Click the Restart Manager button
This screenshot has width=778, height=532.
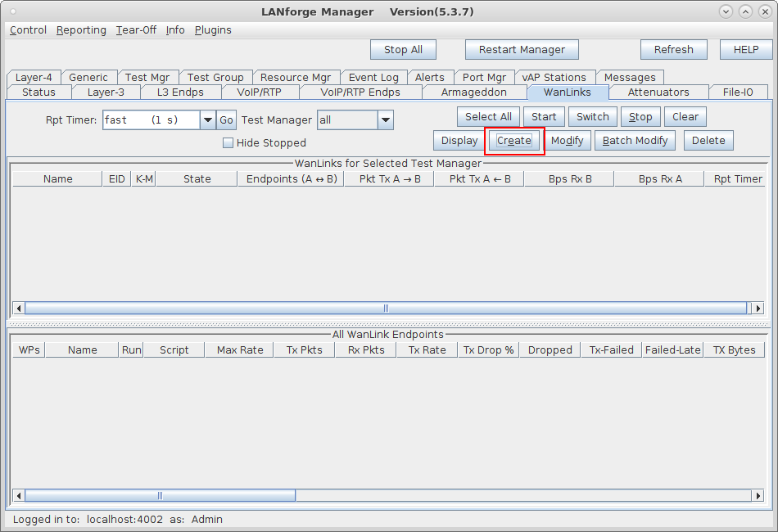[522, 50]
